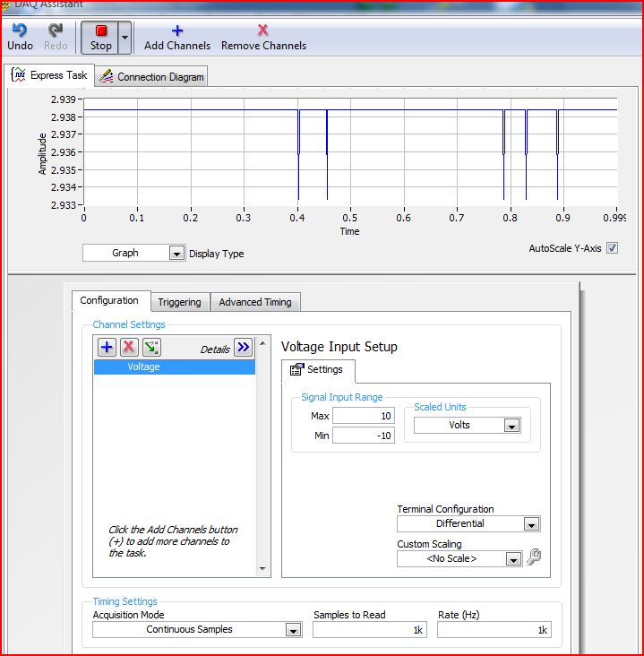644x656 pixels.
Task: Click the Undo arrow icon
Action: pyautogui.click(x=19, y=30)
